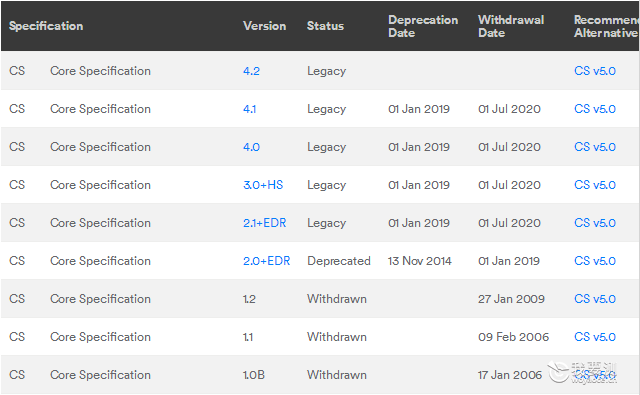Click the Deprecation Date column header
This screenshot has width=640, height=395.
tap(423, 26)
